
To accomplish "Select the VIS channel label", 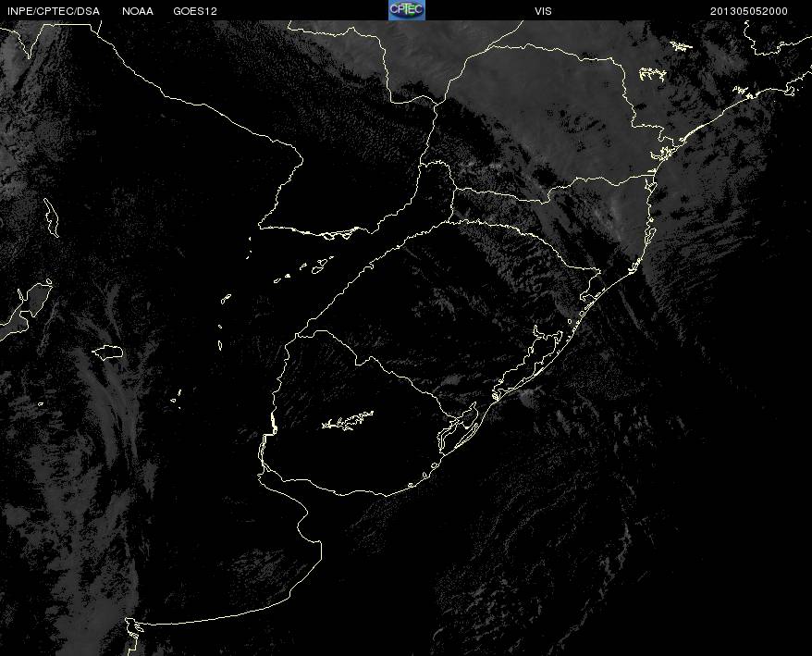I will pos(543,11).
